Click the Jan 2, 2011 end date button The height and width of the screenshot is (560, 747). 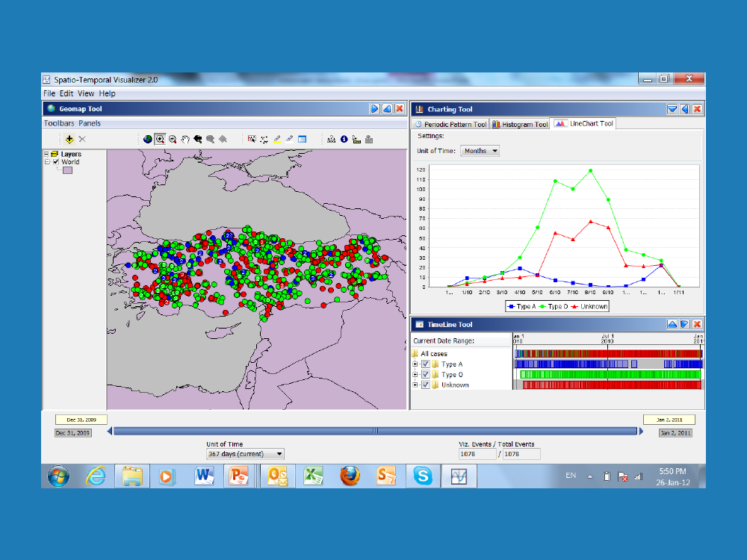[675, 433]
